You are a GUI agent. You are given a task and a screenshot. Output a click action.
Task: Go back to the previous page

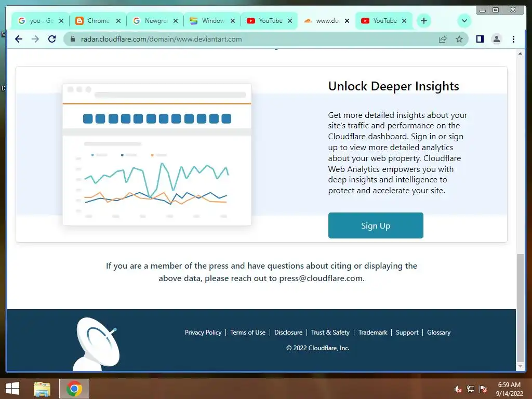(x=19, y=39)
